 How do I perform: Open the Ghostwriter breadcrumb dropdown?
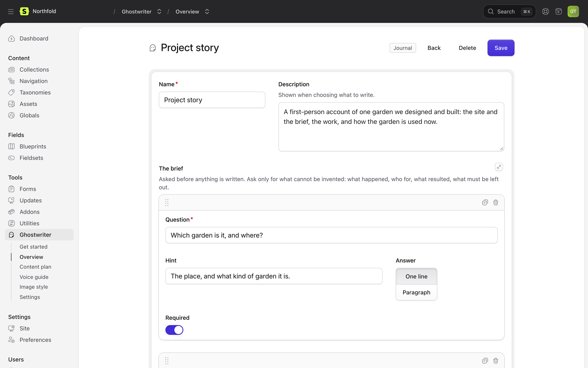coord(159,11)
